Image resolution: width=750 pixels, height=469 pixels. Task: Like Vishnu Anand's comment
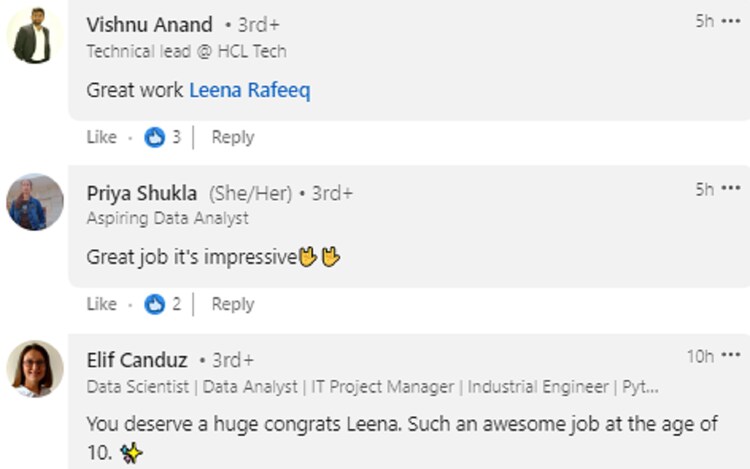(x=101, y=137)
